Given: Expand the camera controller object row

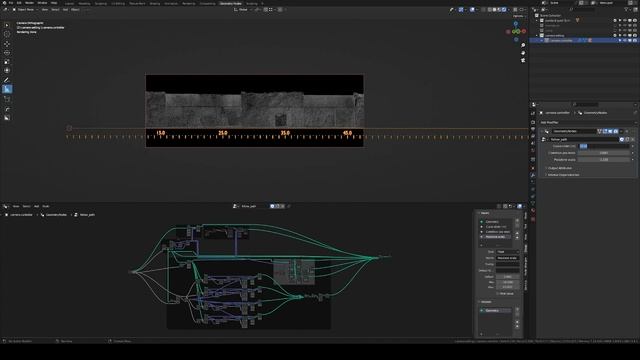Looking at the screenshot, I should tap(542, 40).
